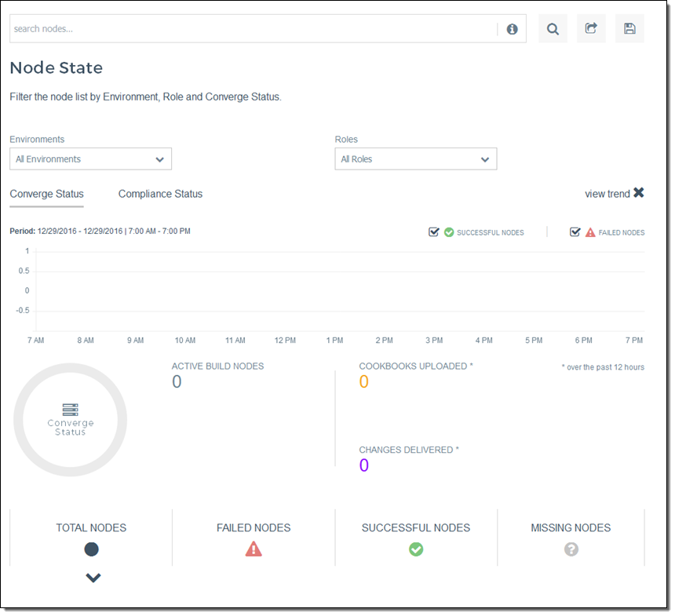Switch to the Compliance Status tab
This screenshot has height=616, width=675.
tap(160, 194)
